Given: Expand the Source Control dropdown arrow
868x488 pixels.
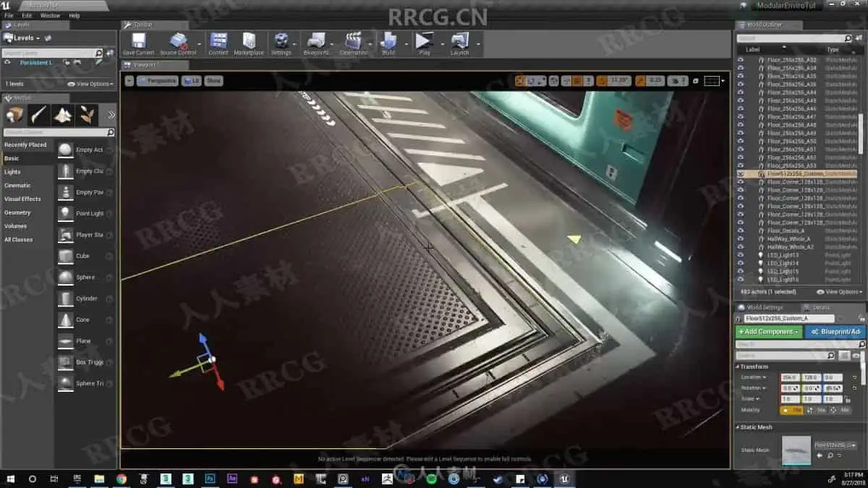Looking at the screenshot, I should pos(199,43).
